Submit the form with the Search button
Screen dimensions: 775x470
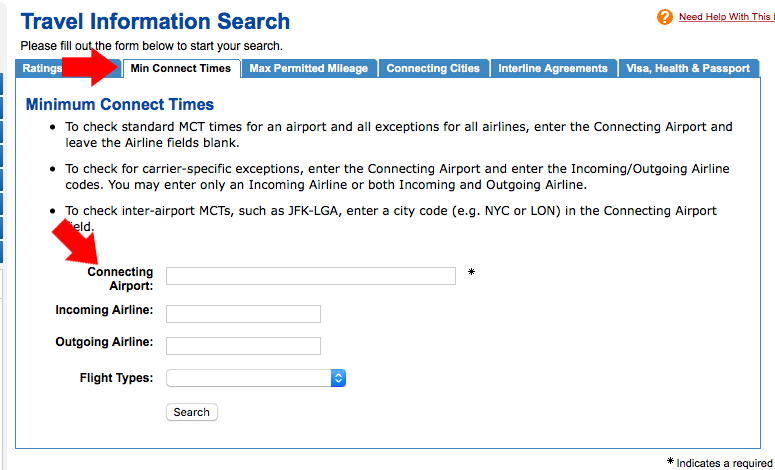pos(192,412)
